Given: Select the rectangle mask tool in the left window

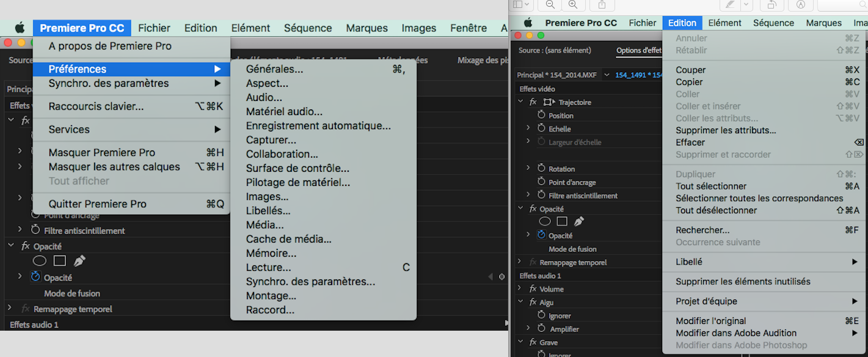Looking at the screenshot, I should click(x=59, y=261).
